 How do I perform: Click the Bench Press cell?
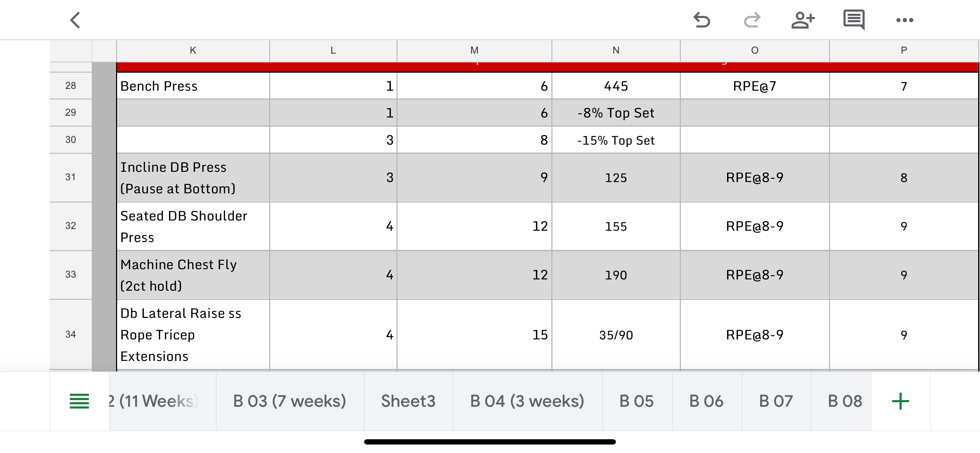click(193, 86)
